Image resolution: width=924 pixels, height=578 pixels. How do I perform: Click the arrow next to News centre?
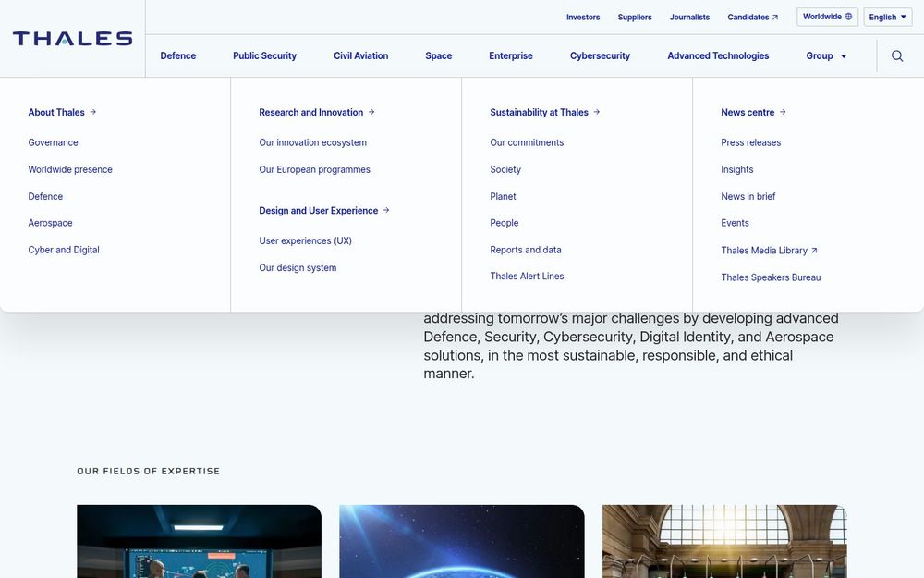[x=782, y=112]
